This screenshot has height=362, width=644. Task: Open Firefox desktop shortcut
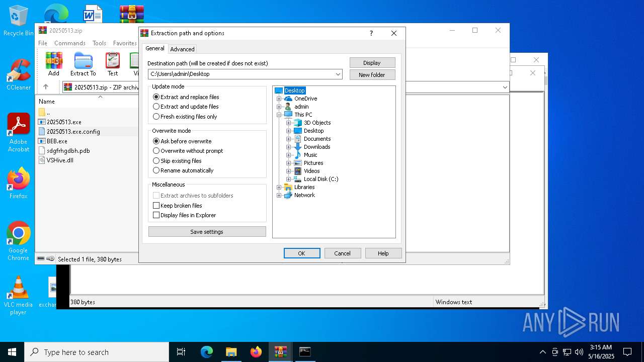click(x=19, y=184)
